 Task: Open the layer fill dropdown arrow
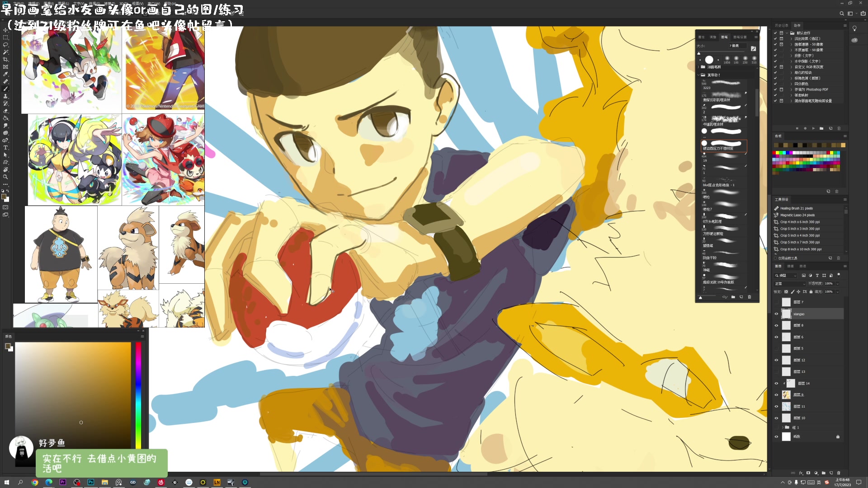[x=837, y=292]
